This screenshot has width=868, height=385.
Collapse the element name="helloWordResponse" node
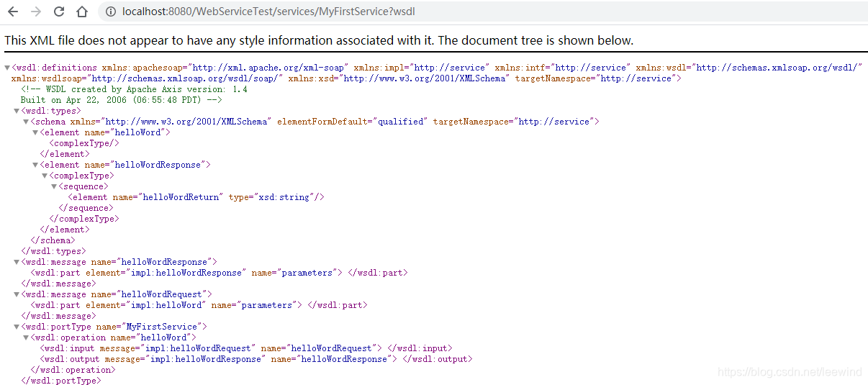35,165
